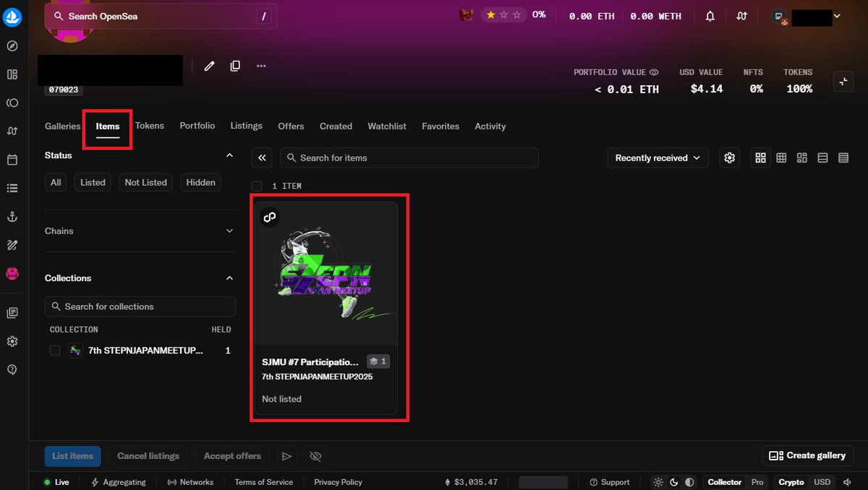Open the account dropdown chevron

tap(837, 16)
